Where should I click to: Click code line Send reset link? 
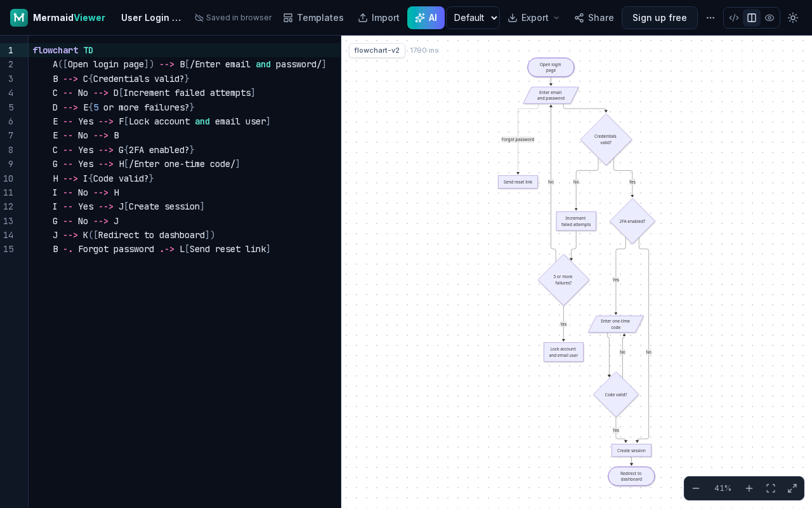pos(161,249)
